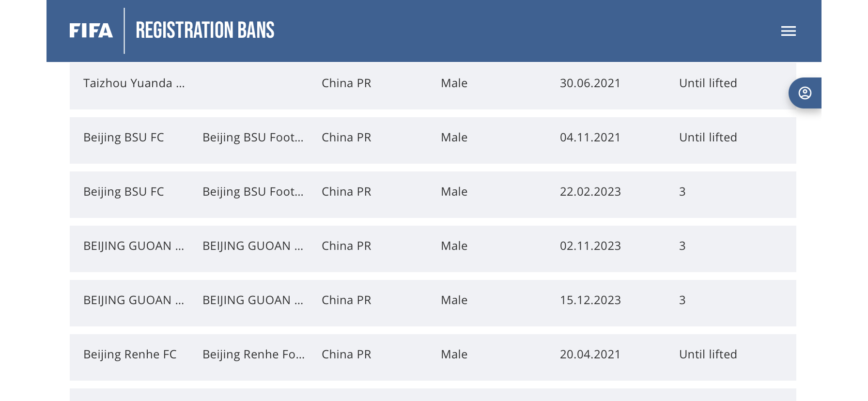Click the 'Until lifted' cell for Taizhou Yuanda
This screenshot has width=868, height=401.
pyautogui.click(x=708, y=83)
